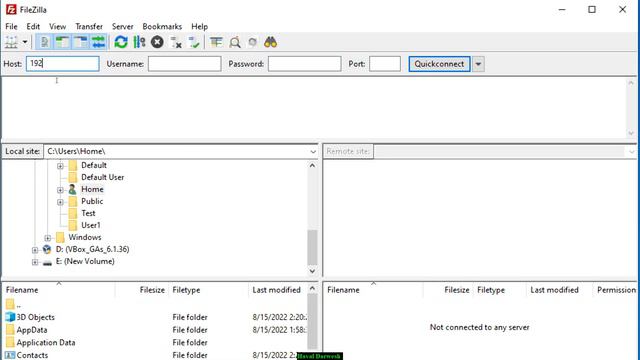Expand the Default folder tree node
This screenshot has height=360, width=640.
[60, 166]
